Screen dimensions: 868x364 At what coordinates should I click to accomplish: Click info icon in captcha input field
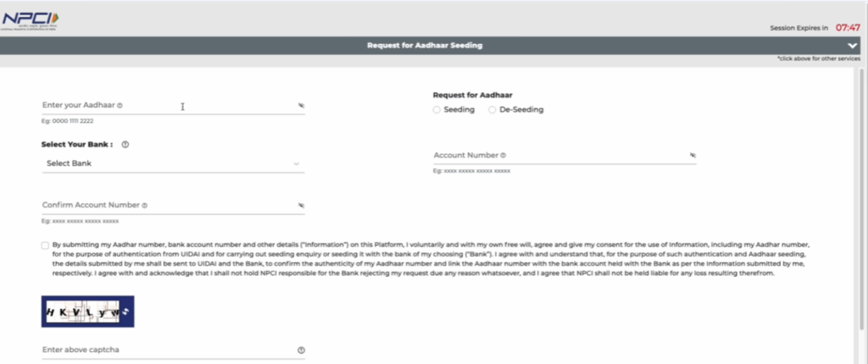[301, 350]
